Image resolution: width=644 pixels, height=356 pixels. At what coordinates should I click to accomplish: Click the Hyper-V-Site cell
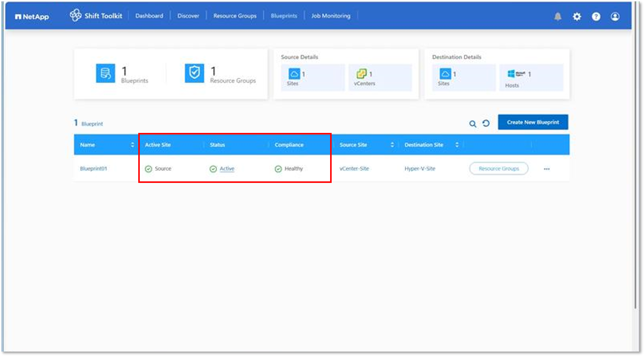[x=420, y=169]
